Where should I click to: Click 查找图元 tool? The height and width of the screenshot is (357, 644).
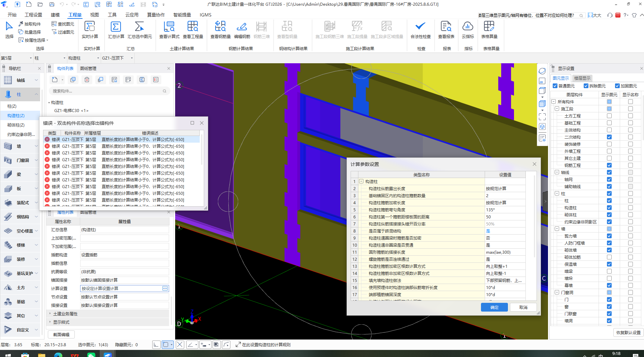pos(63,24)
